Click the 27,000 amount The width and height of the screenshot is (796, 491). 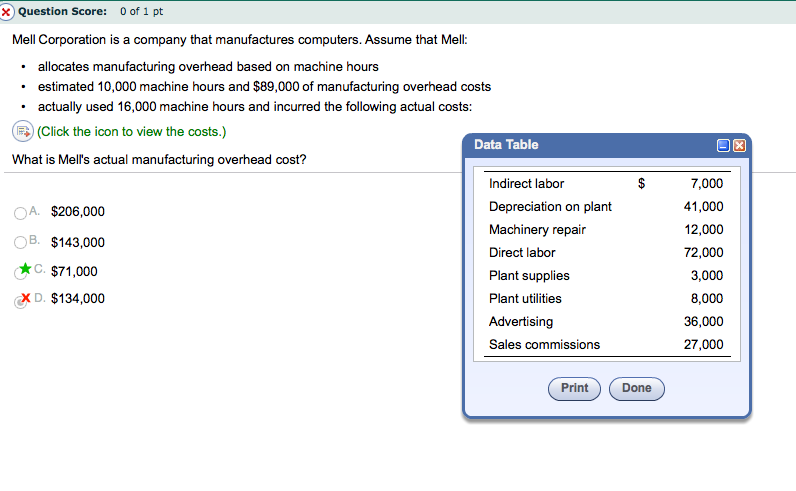(x=704, y=344)
